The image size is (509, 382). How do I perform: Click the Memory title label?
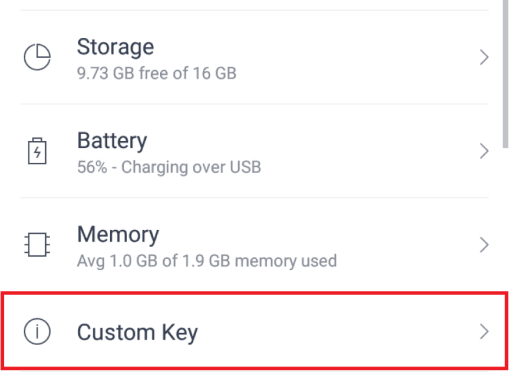(x=118, y=235)
